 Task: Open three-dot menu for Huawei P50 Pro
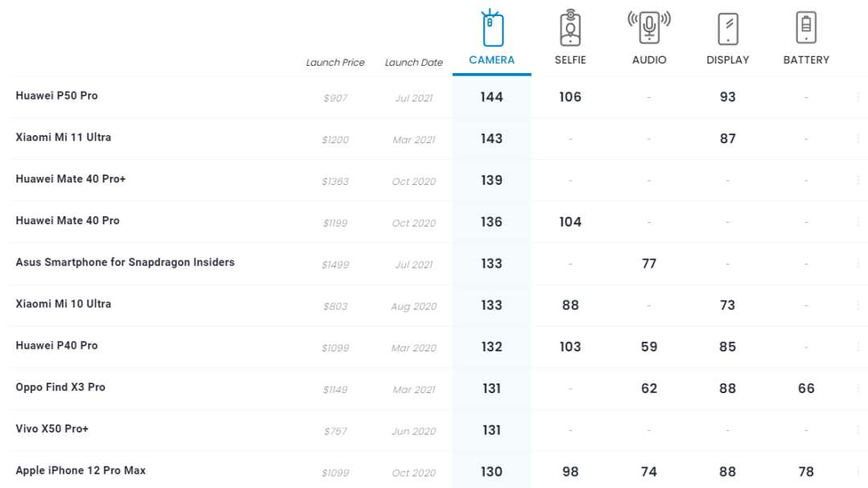point(858,97)
